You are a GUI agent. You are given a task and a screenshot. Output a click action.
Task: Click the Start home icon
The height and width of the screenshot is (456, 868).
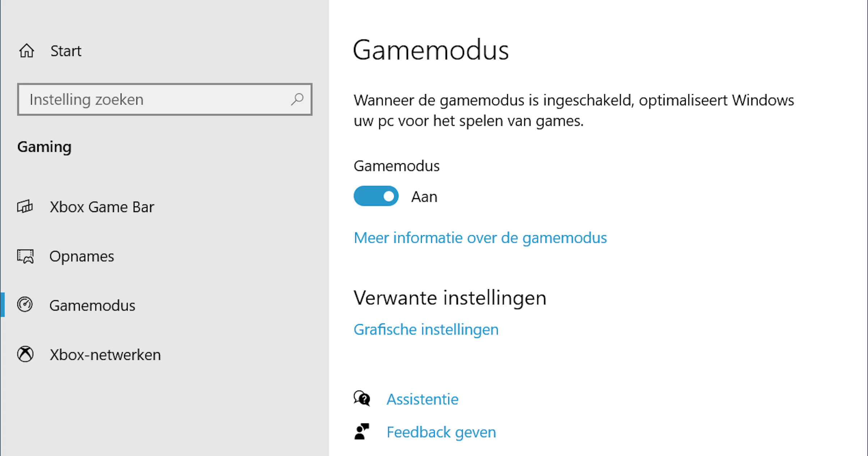click(x=26, y=51)
